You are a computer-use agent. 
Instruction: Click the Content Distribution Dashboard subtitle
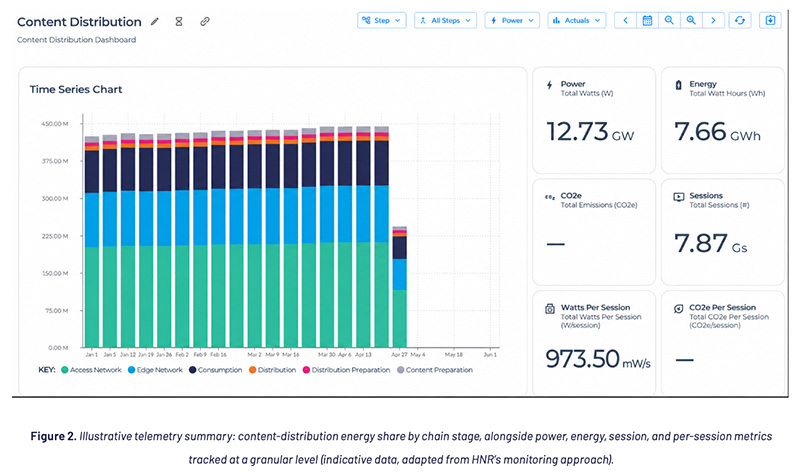tap(77, 40)
